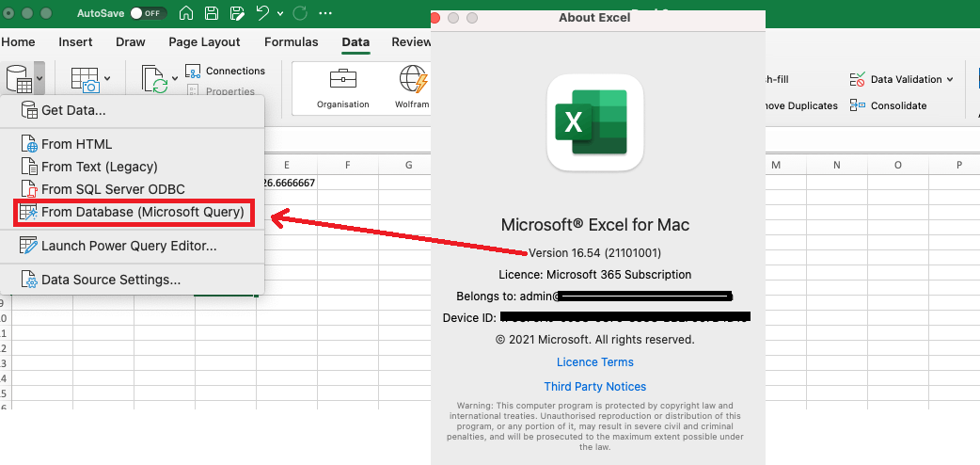This screenshot has height=465, width=980.
Task: Expand the Data Validation dropdown chevron
Action: click(x=950, y=79)
